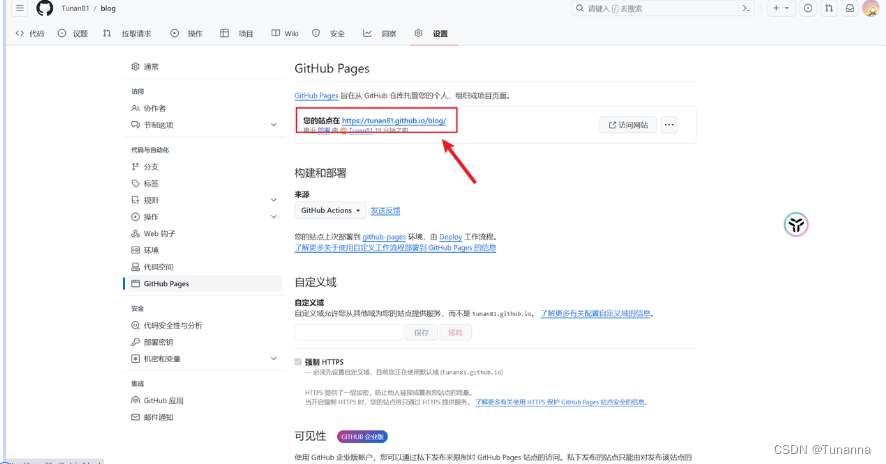
Task: Switch to the 拉取请求 tab
Action: tap(127, 33)
